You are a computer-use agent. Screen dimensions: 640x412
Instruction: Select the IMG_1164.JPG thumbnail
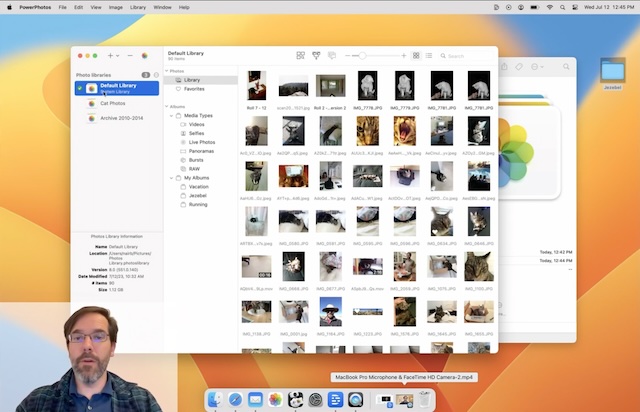tap(331, 312)
